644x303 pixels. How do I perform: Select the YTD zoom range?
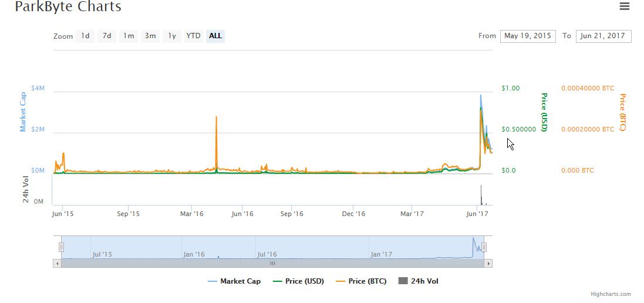pyautogui.click(x=194, y=36)
